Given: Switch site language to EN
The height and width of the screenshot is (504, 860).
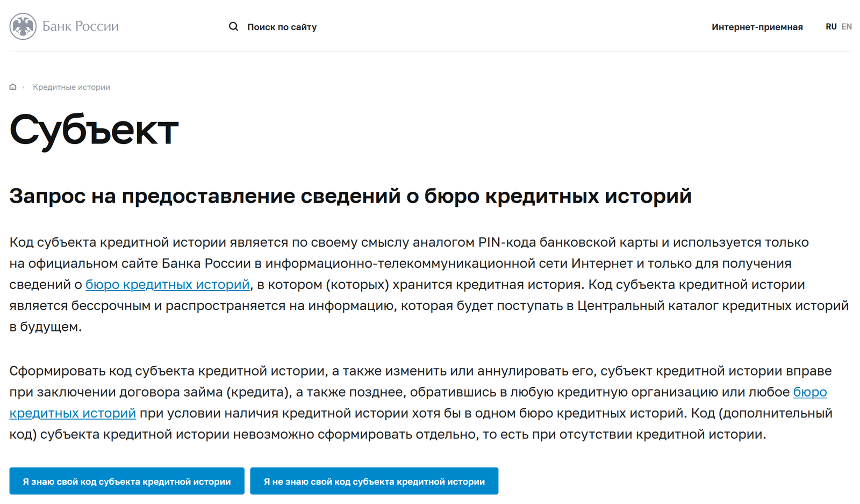Looking at the screenshot, I should (847, 26).
